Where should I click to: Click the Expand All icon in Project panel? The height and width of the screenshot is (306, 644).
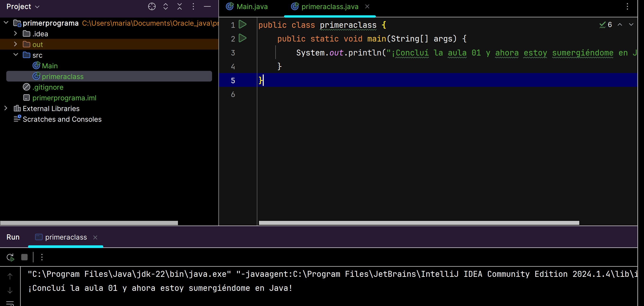pos(165,6)
